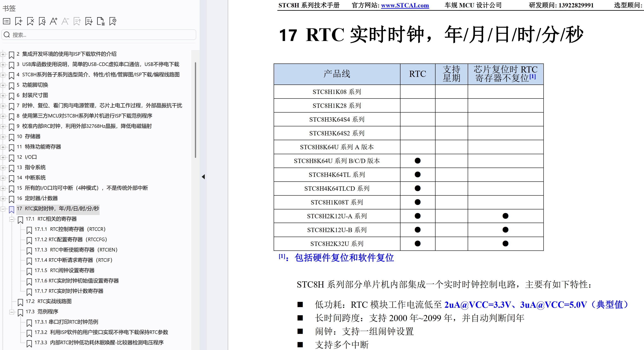
Task: Click the find bookmark icon
Action: point(42,21)
